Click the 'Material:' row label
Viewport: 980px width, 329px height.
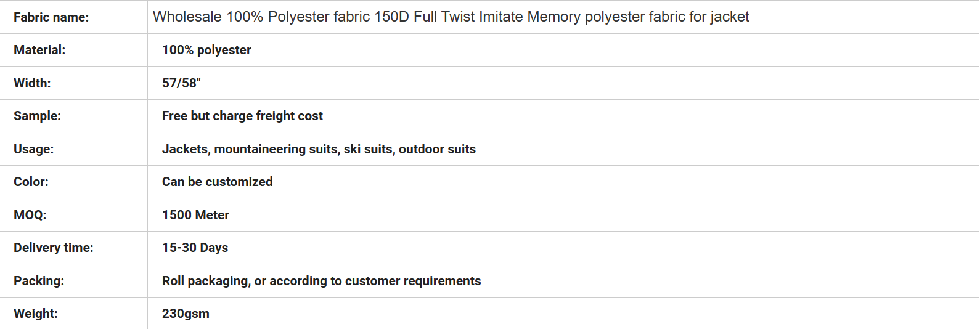tap(39, 50)
